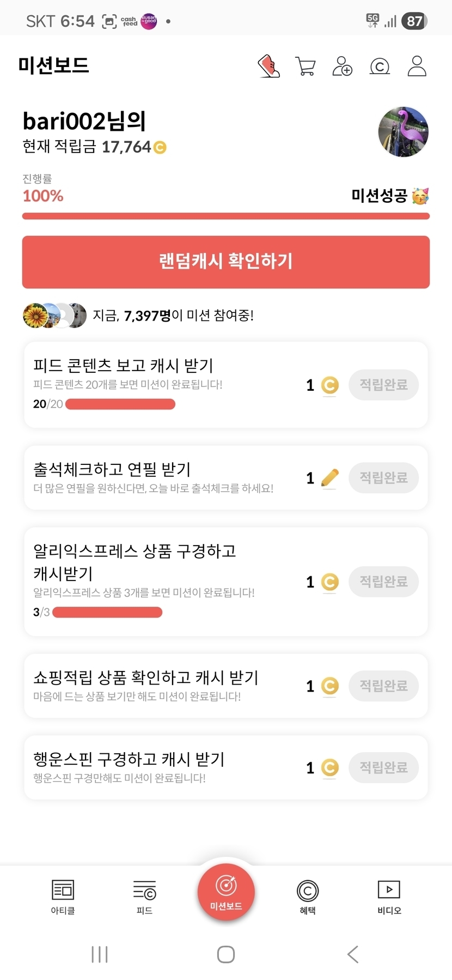Image resolution: width=452 pixels, height=980 pixels.
Task: Open the 혜택 tab
Action: coord(308,897)
